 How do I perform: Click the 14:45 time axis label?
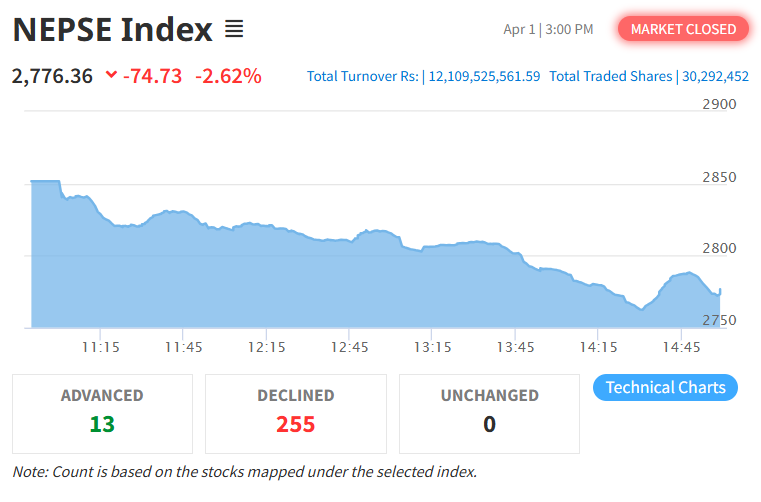pos(682,347)
